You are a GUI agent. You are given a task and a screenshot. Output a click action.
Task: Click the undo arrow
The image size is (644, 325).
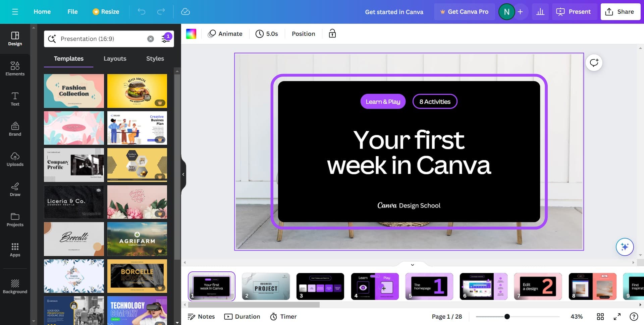coord(142,12)
